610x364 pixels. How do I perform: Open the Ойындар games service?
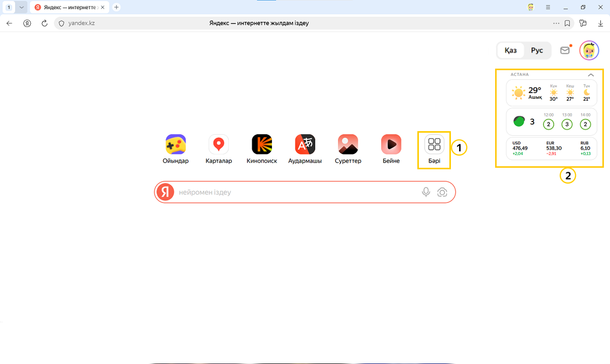[x=176, y=149]
